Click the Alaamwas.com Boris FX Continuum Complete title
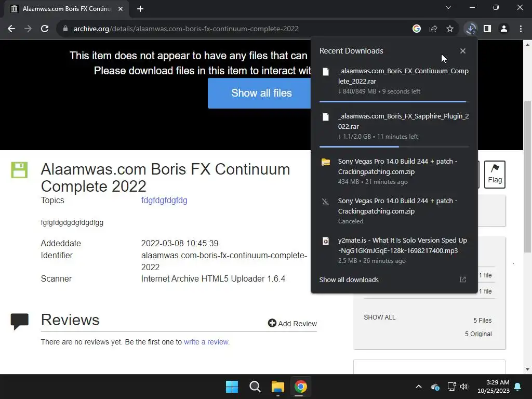This screenshot has height=399, width=532. pos(165,178)
